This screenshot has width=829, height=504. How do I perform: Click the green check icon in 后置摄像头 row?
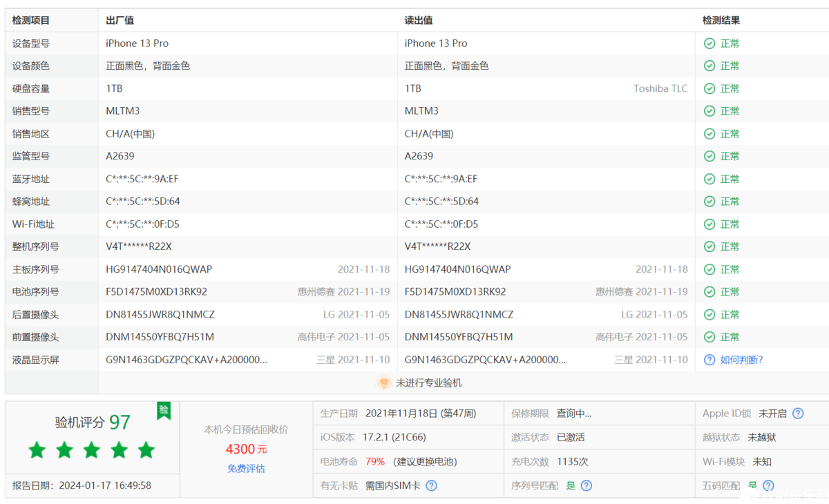(x=709, y=315)
